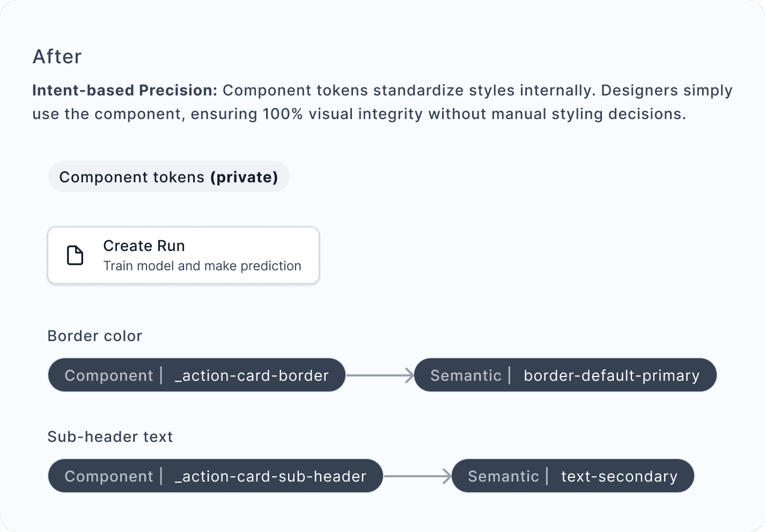This screenshot has height=532, width=765.
Task: Click "Component" label beside _action-card-sub-header
Action: tap(109, 476)
